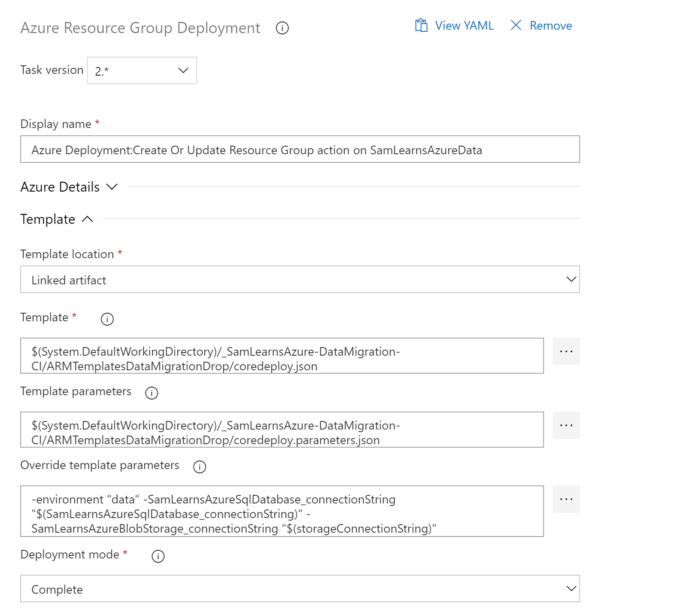This screenshot has height=616, width=687.
Task: Open the Deployment mode dropdown
Action: [x=300, y=589]
